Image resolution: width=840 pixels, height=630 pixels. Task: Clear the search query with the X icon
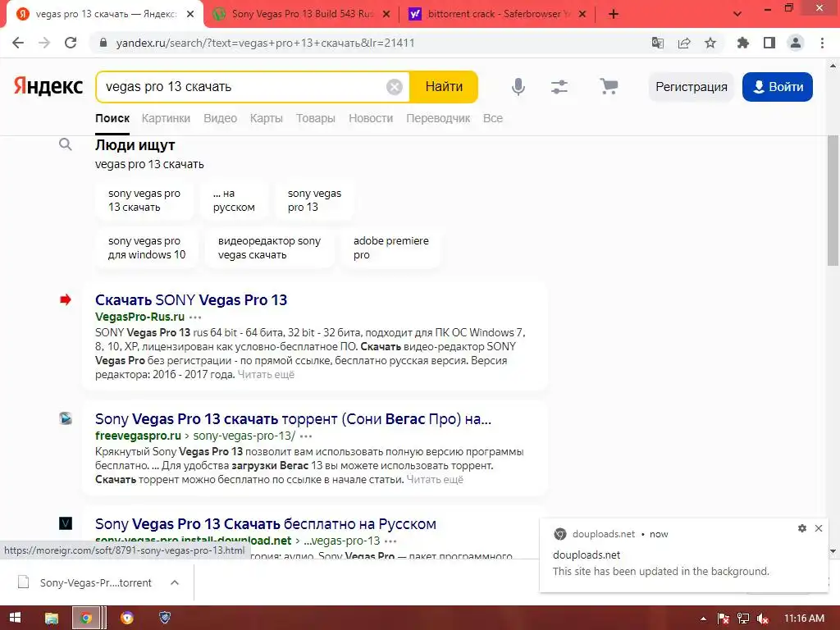point(395,87)
